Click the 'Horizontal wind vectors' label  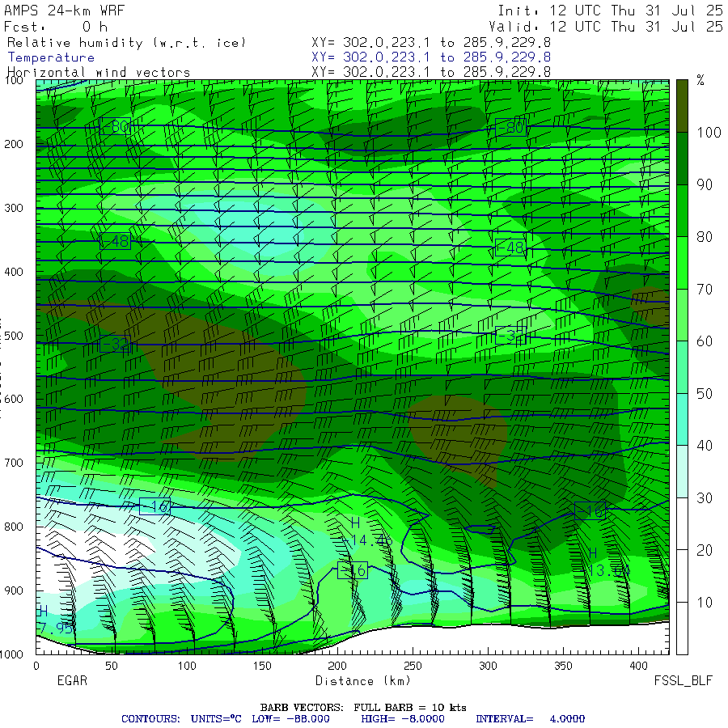pyautogui.click(x=99, y=73)
